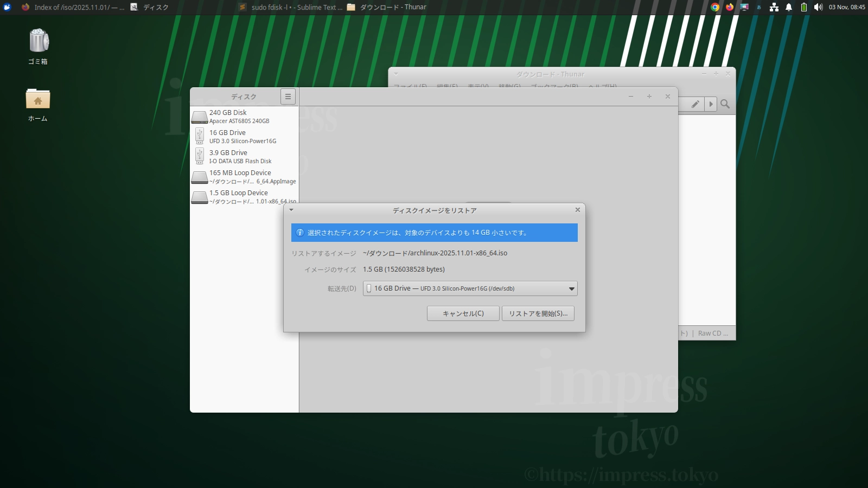Viewport: 868px width, 488px height.
Task: Open the hamburger menu in ディスク window
Action: pos(288,97)
